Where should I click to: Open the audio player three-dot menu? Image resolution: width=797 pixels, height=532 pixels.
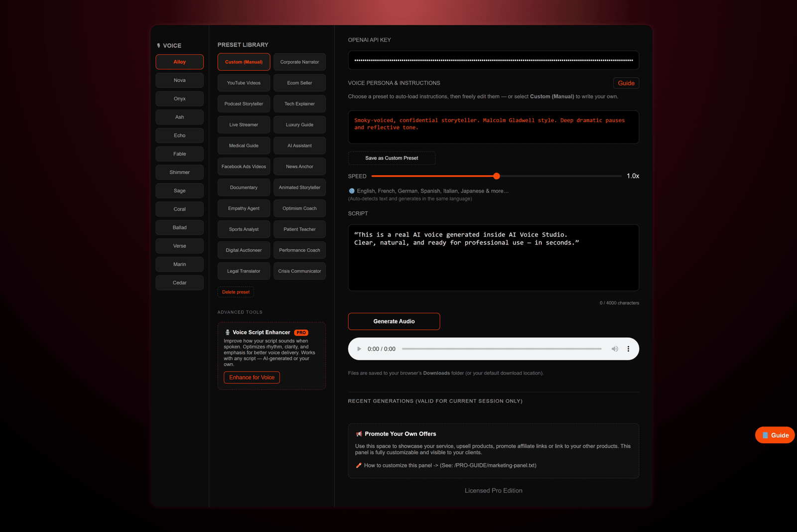[x=628, y=349]
